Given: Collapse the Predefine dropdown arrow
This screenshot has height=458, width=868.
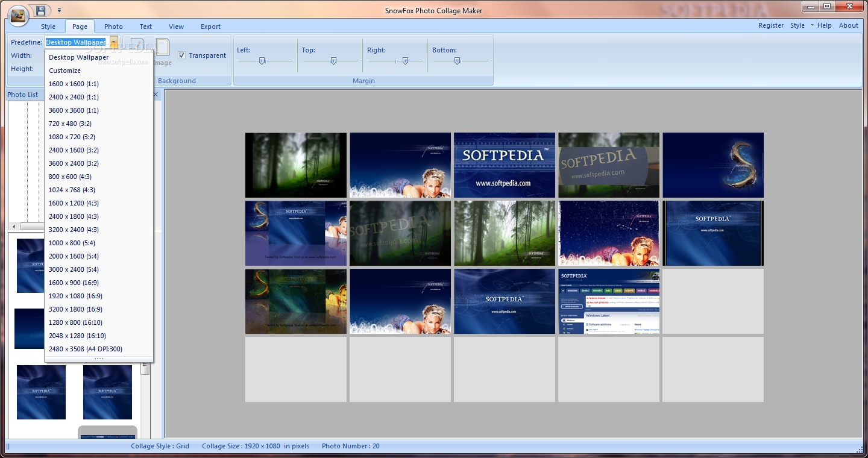Looking at the screenshot, I should pyautogui.click(x=113, y=42).
